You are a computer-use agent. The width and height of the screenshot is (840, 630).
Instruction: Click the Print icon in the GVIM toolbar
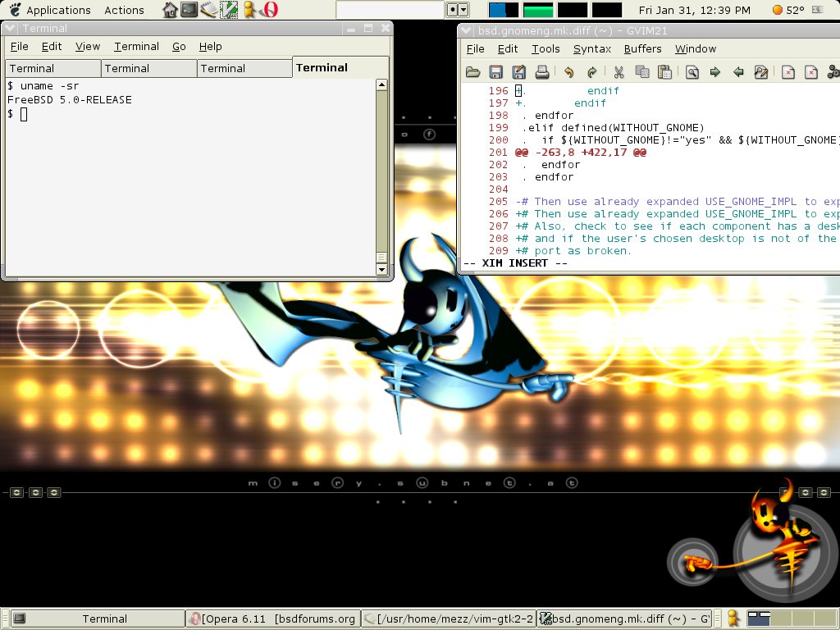click(x=542, y=72)
